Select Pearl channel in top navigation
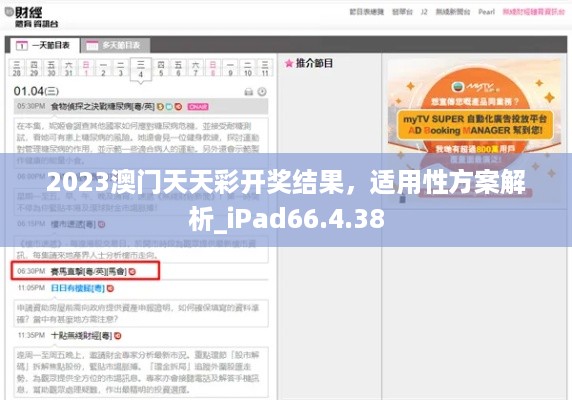572x400 pixels. click(487, 12)
